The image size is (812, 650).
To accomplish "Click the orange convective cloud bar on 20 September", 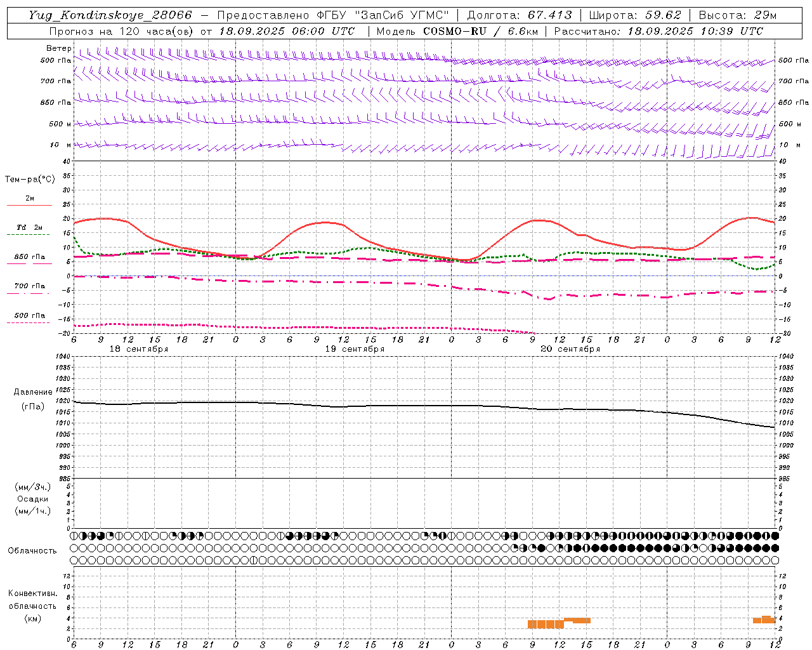I will tap(559, 623).
